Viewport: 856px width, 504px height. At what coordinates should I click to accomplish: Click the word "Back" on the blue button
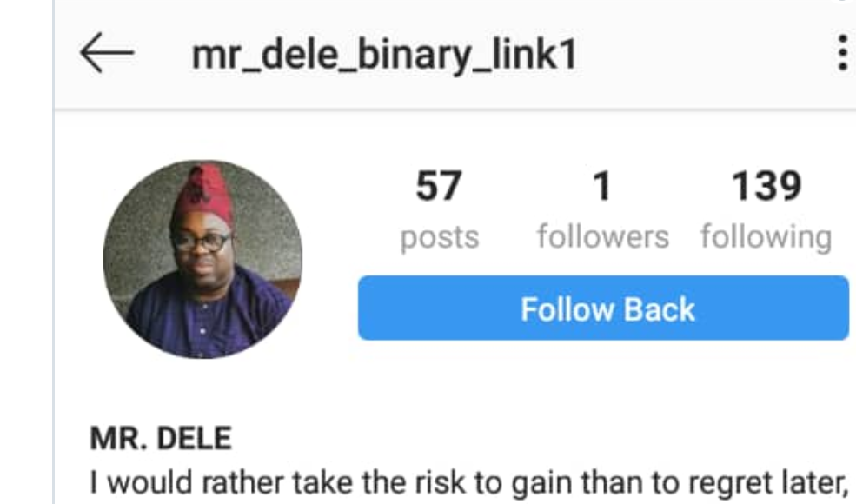pos(660,309)
